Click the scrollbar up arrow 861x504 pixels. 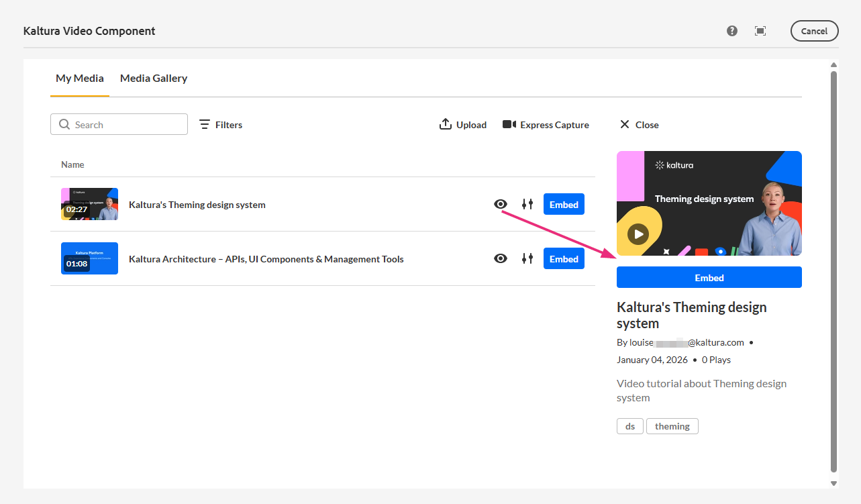tap(834, 65)
